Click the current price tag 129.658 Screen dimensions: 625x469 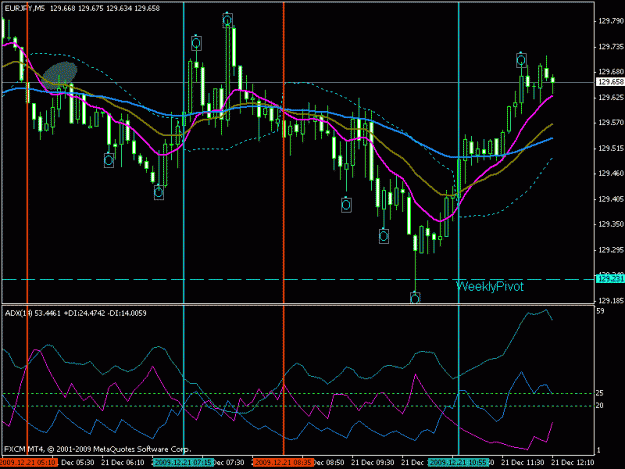(x=610, y=82)
